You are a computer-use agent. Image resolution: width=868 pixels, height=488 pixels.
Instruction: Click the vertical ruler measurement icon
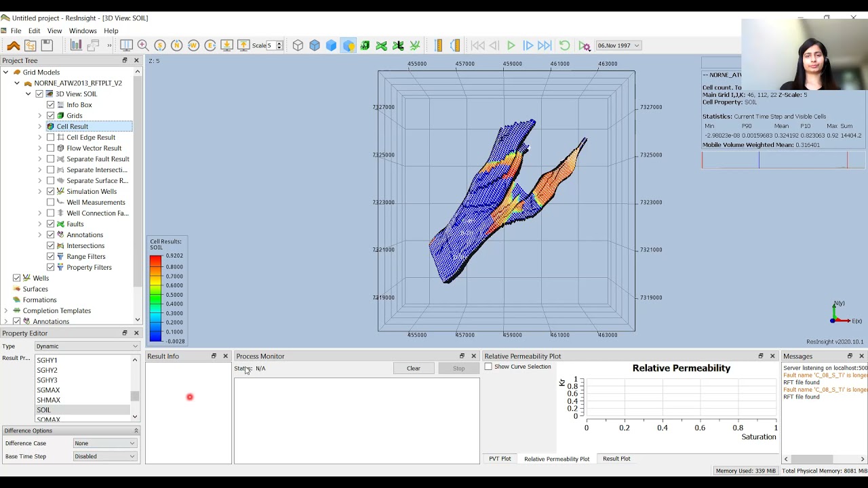[438, 45]
